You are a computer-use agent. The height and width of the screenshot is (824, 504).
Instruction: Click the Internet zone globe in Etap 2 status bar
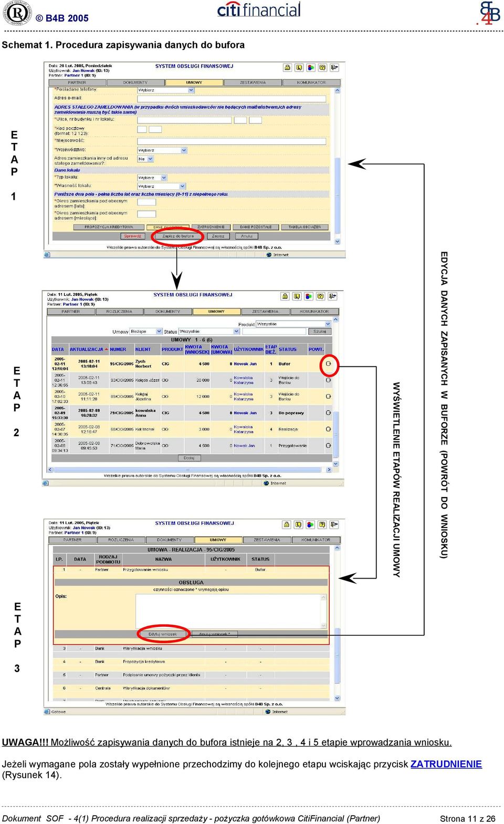[266, 483]
